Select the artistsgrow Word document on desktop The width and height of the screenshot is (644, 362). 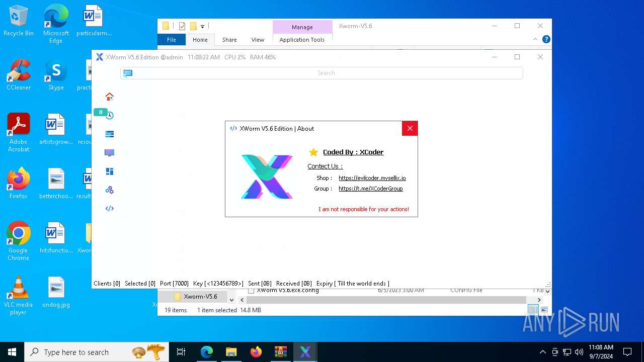click(56, 129)
